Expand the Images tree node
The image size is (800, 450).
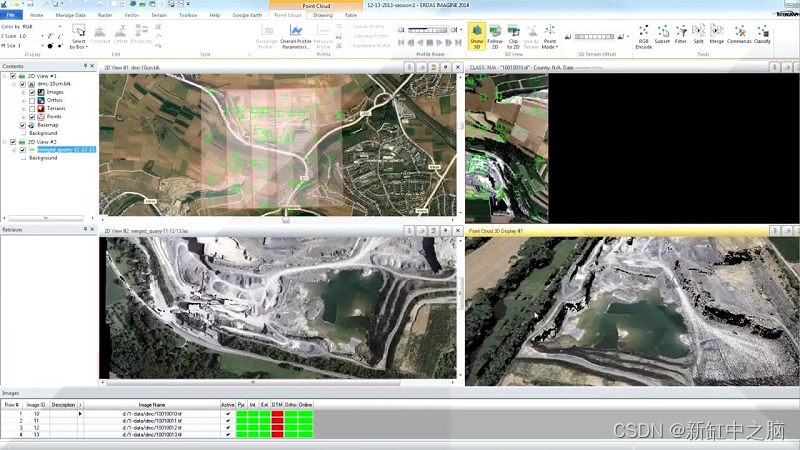[x=23, y=92]
